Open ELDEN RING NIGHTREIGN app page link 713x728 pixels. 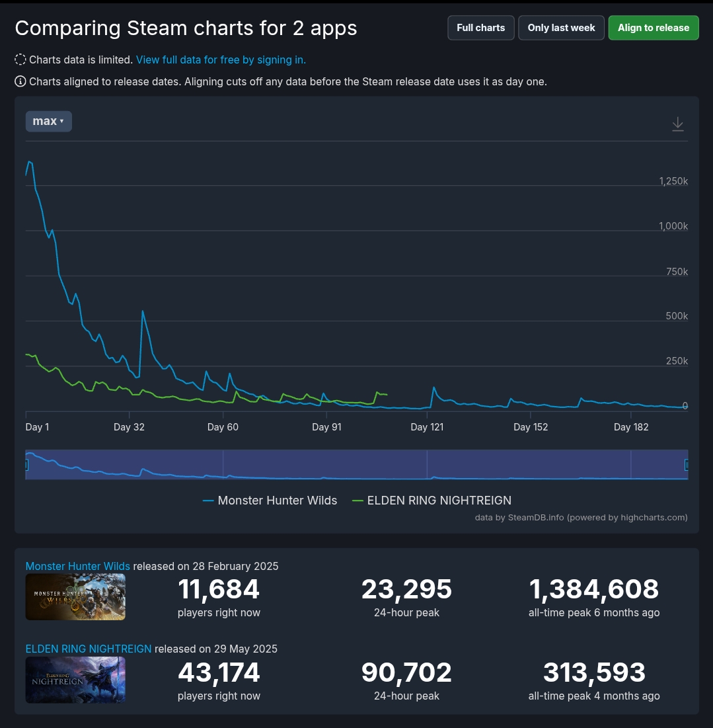tap(88, 649)
